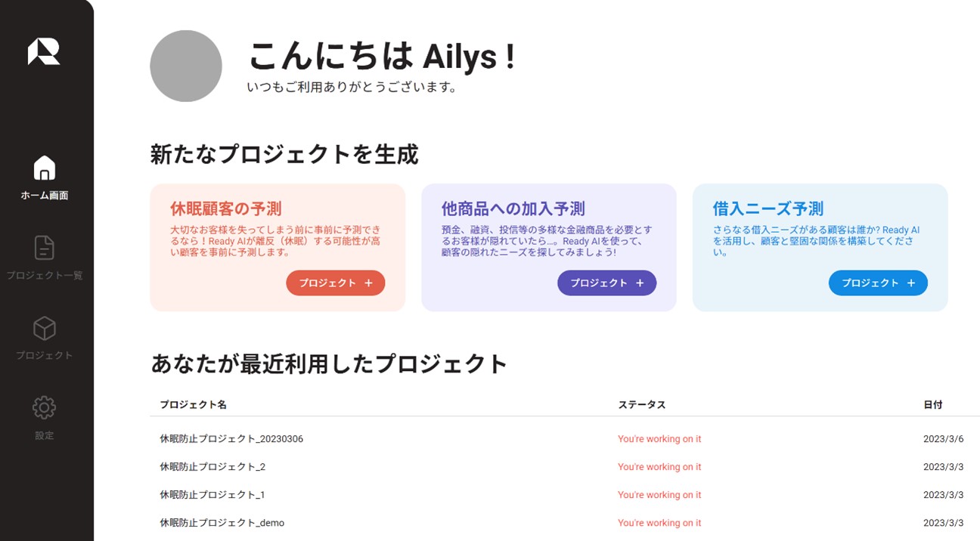The width and height of the screenshot is (980, 541).
Task: Click the ステータス column header
Action: click(642, 405)
